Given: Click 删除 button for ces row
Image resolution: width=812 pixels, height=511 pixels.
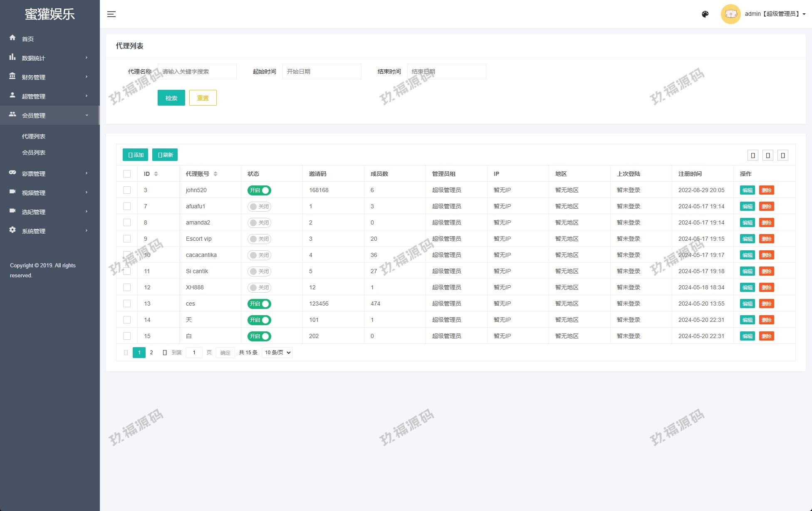Looking at the screenshot, I should point(766,304).
